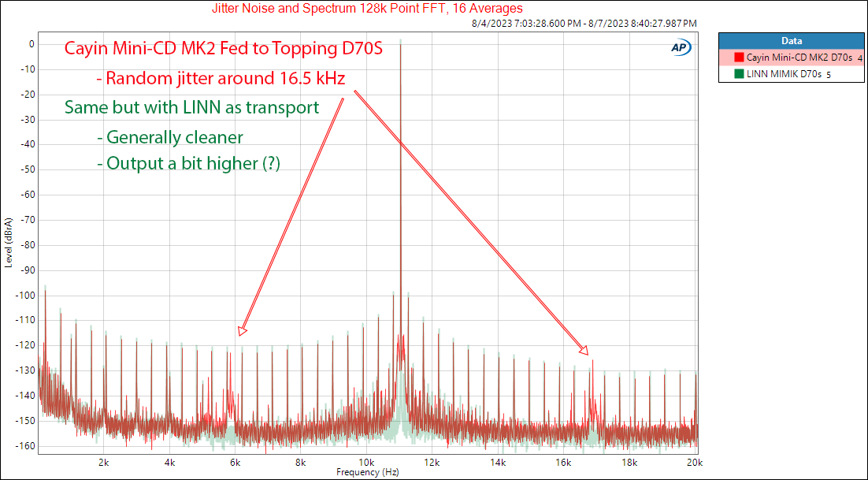Click the -160 level axis tick label

click(27, 445)
